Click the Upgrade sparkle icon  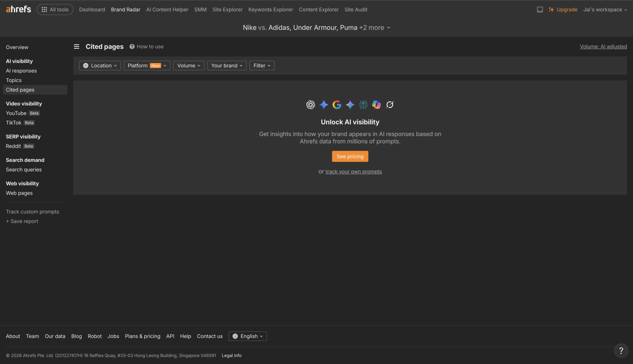pos(551,9)
